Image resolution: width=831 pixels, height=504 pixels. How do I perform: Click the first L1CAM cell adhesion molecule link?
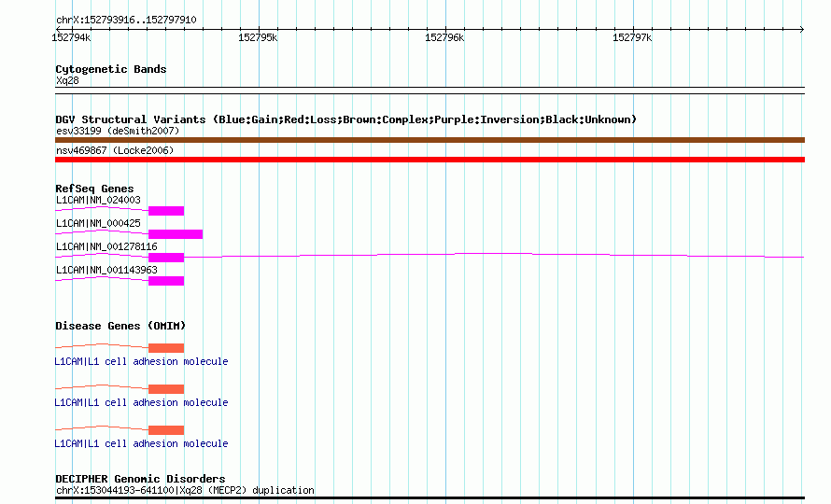[142, 361]
